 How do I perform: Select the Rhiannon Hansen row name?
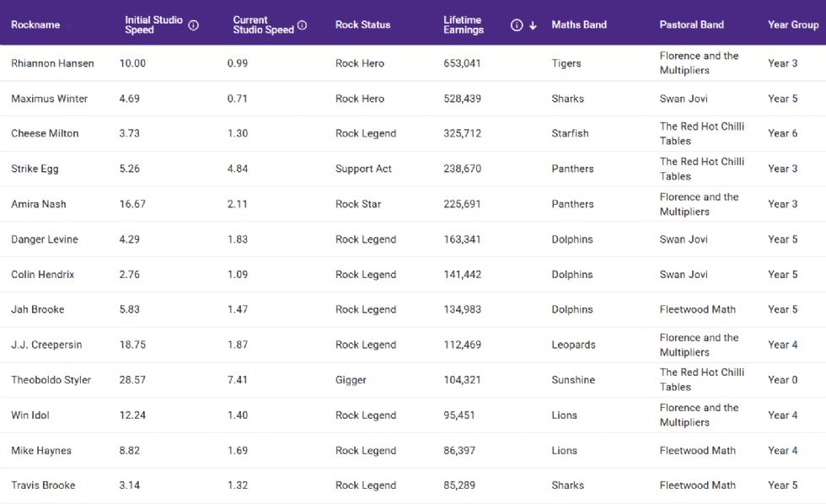click(x=52, y=63)
